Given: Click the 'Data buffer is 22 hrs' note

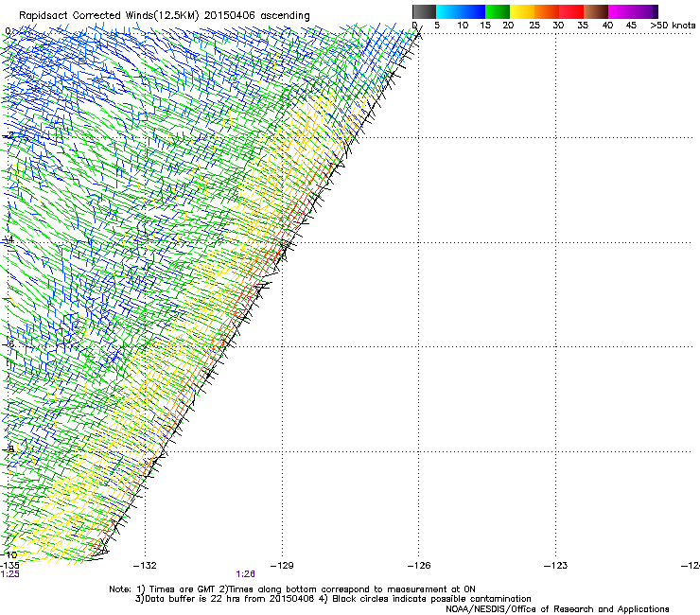Looking at the screenshot, I should click(x=224, y=599).
